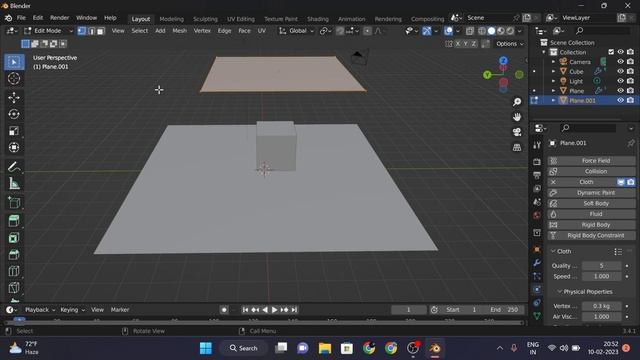
Task: Open the Modifier properties wrench tab
Action: coord(537,263)
